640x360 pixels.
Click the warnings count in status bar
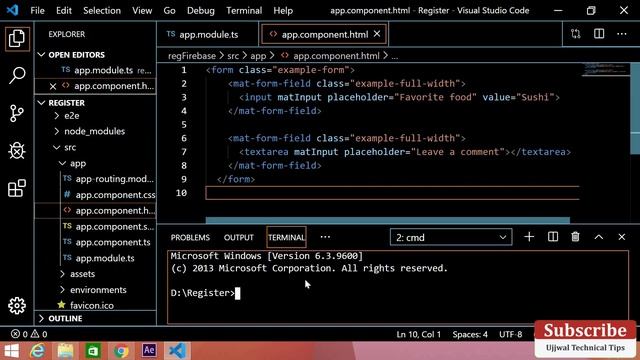39,334
